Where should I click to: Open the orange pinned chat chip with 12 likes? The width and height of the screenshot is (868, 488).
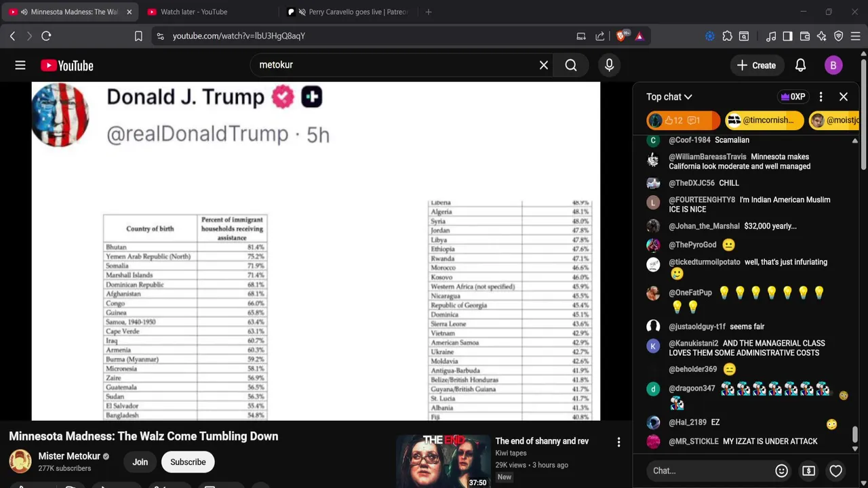[x=683, y=121]
